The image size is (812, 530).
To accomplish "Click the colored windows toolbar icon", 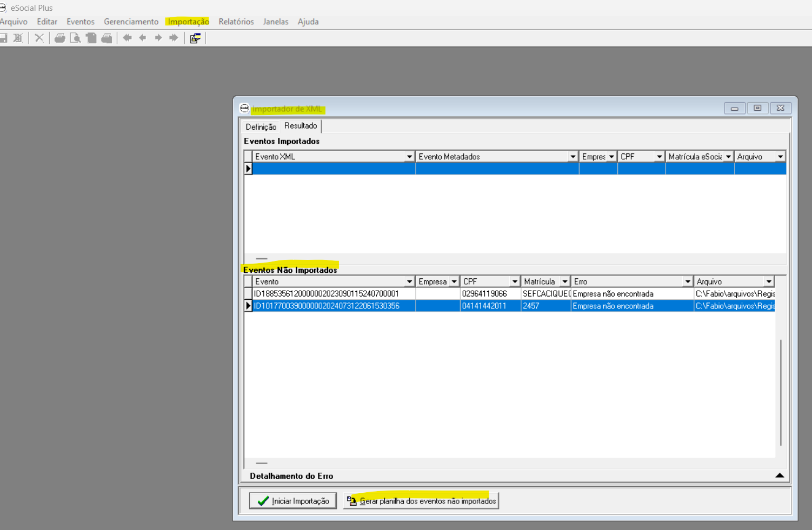I will (x=195, y=38).
